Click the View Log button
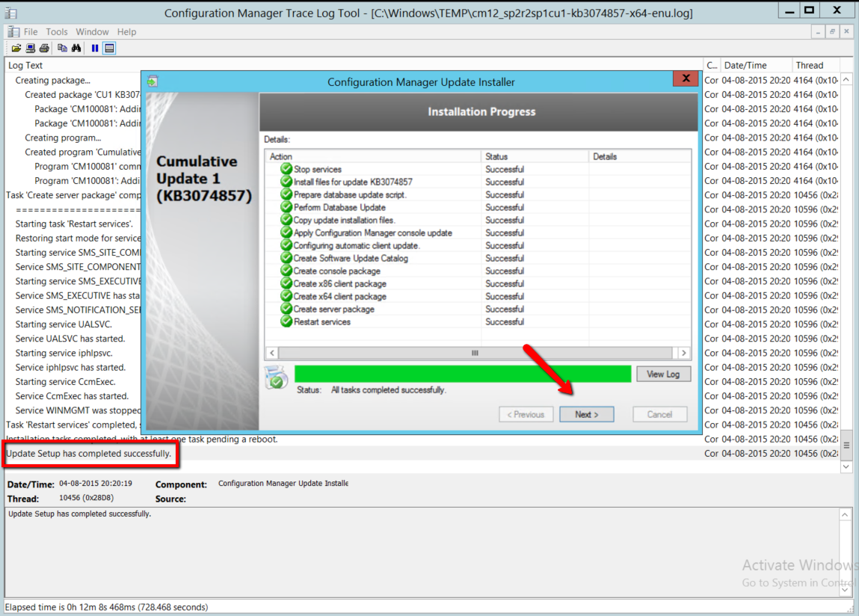Screen dimensions: 859x616 click(663, 374)
